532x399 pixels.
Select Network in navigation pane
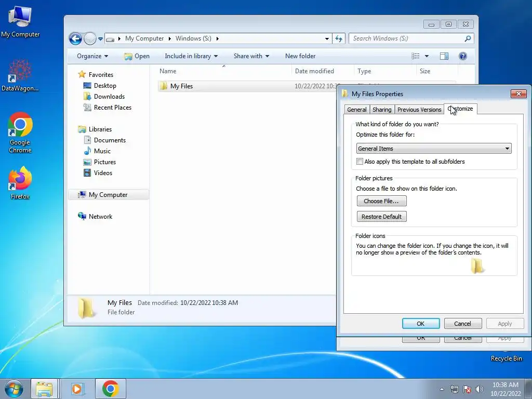[x=100, y=217]
